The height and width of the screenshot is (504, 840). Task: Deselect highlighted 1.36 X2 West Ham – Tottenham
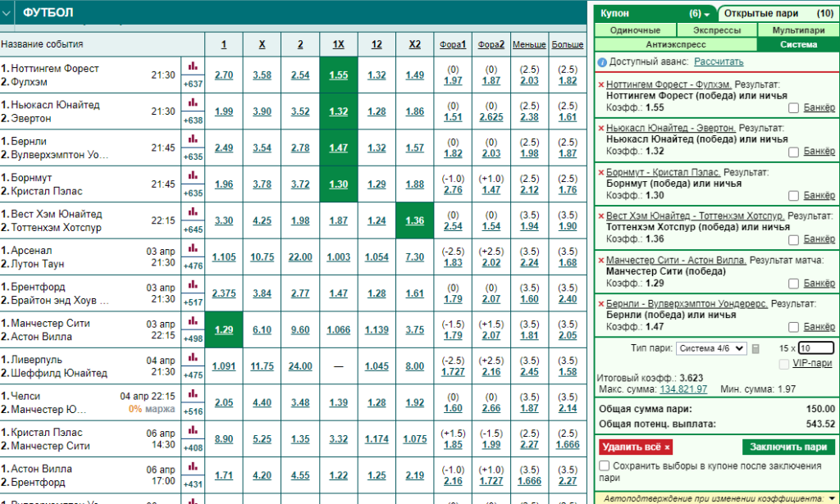(414, 220)
